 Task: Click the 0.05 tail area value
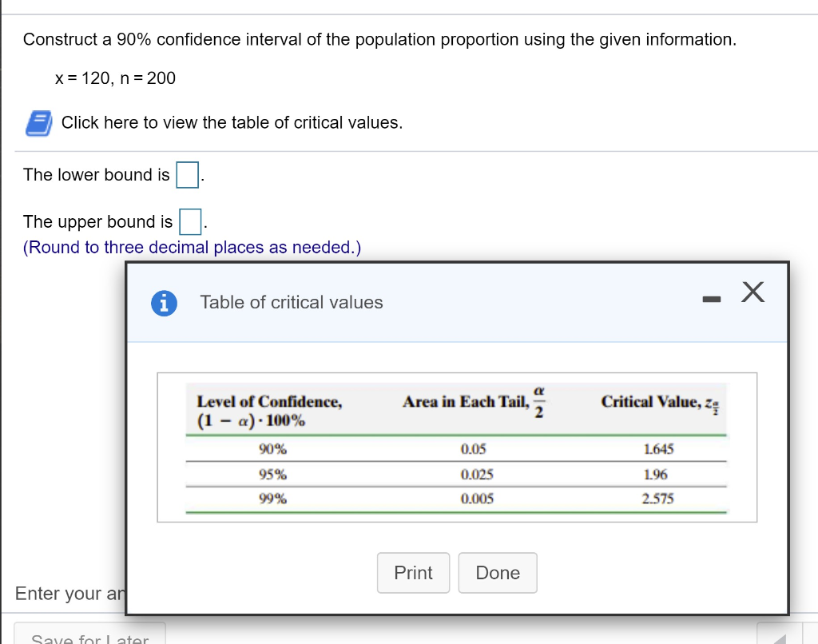(473, 449)
